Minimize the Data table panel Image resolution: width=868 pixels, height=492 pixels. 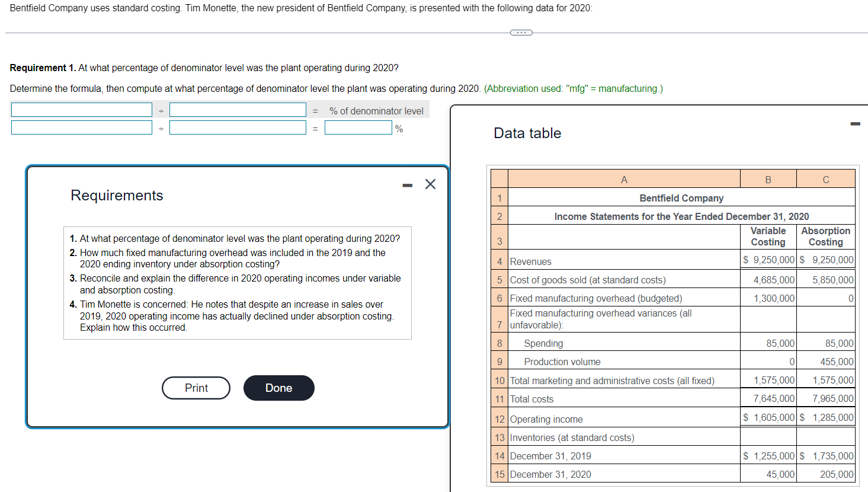click(854, 123)
